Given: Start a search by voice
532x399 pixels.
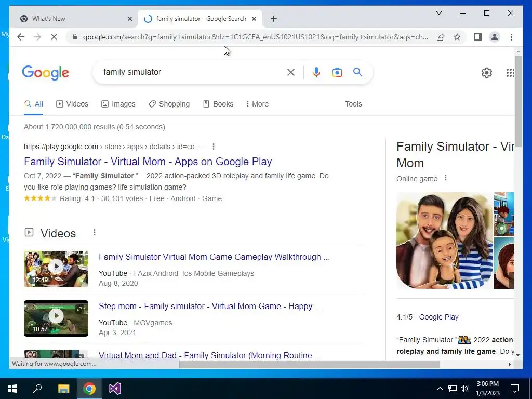Looking at the screenshot, I should click(x=316, y=72).
